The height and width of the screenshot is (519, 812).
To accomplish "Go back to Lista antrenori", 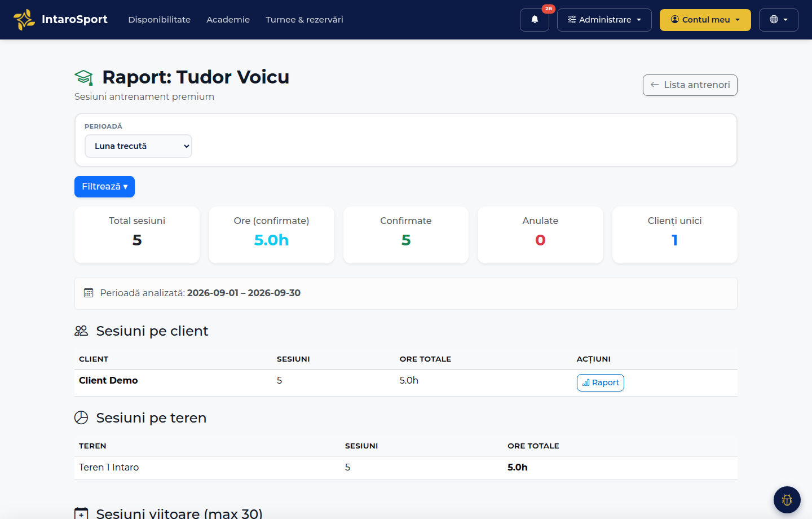I will pyautogui.click(x=690, y=85).
